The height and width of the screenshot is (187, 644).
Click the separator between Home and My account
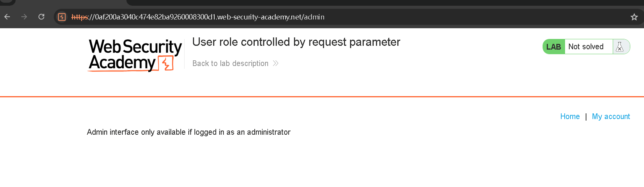(x=586, y=116)
